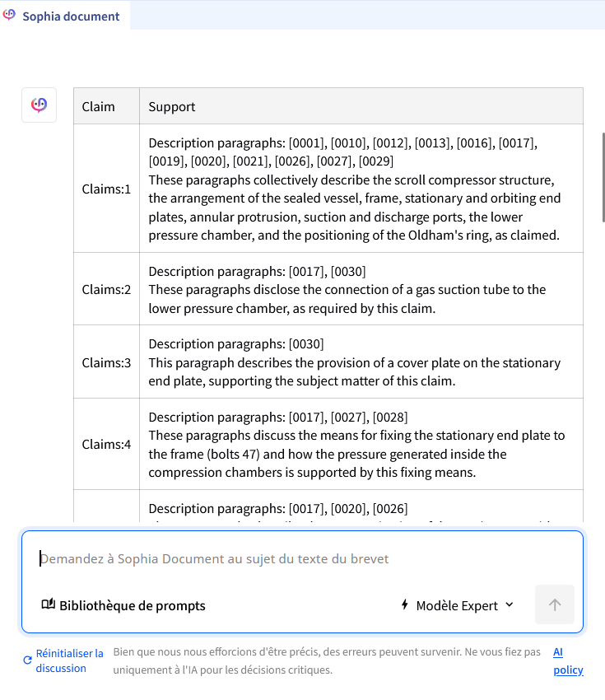Click the book icon for the prompt library

click(48, 604)
